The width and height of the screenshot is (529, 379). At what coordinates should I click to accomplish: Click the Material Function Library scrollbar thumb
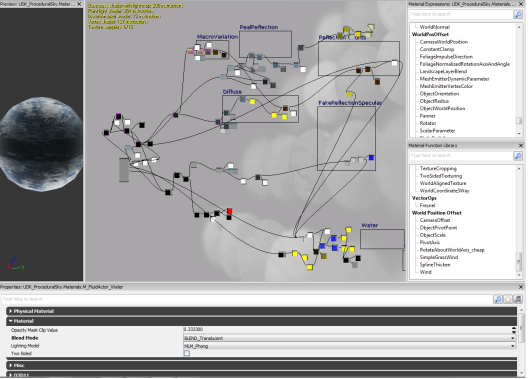519,262
